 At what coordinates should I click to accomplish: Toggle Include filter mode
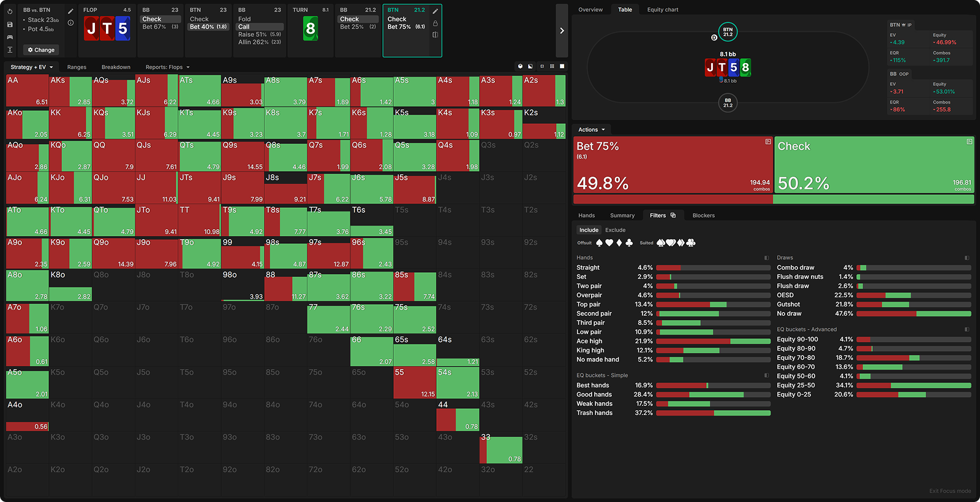tap(589, 230)
